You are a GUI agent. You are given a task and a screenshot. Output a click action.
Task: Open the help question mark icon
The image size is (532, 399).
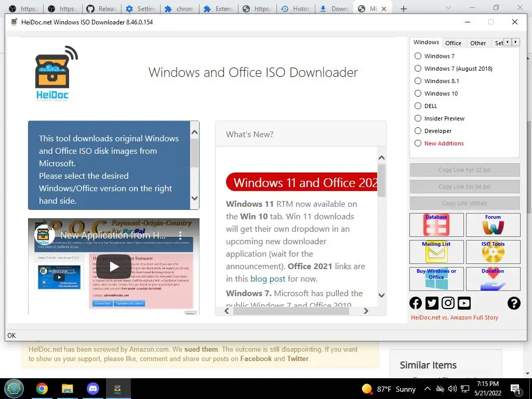(514, 303)
